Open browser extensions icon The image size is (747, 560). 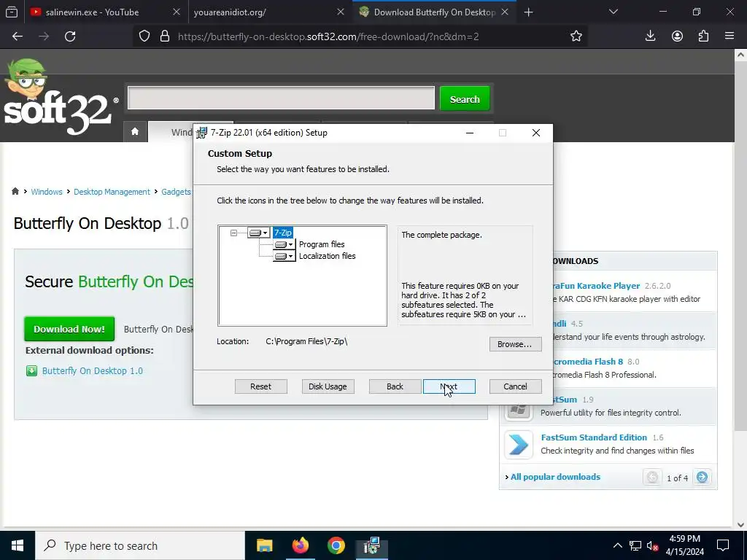pyautogui.click(x=704, y=36)
